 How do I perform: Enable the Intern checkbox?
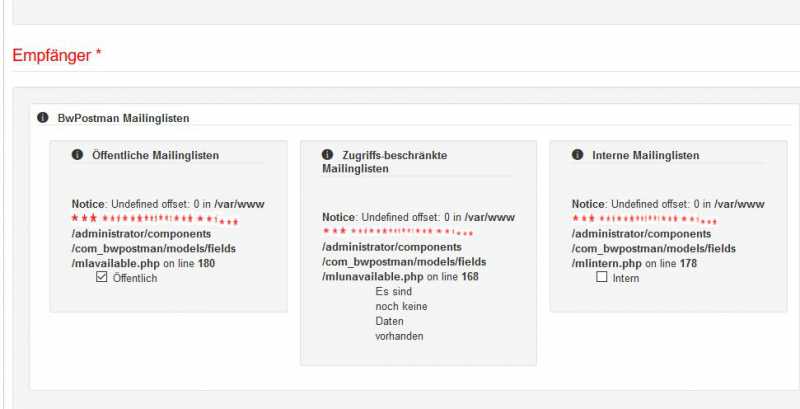(602, 278)
